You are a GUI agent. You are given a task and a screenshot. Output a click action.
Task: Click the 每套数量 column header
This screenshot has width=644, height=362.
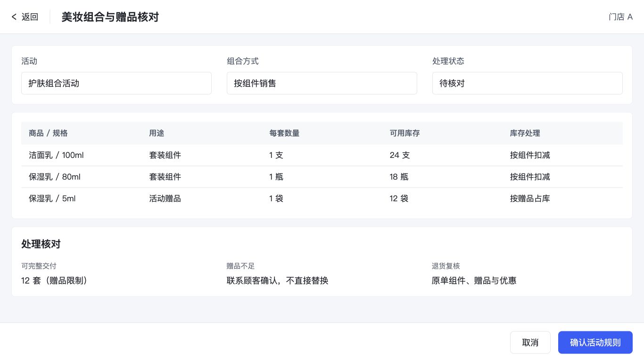[x=284, y=133]
